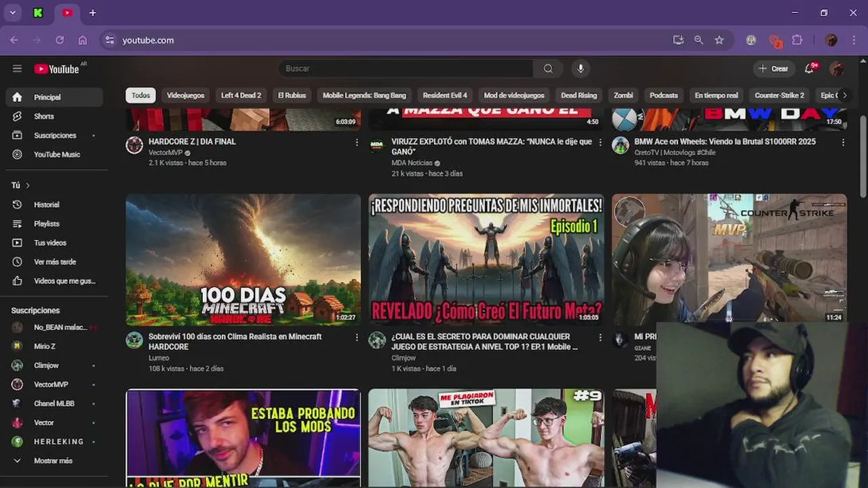Open YouTube Music in the sidebar

[54, 154]
